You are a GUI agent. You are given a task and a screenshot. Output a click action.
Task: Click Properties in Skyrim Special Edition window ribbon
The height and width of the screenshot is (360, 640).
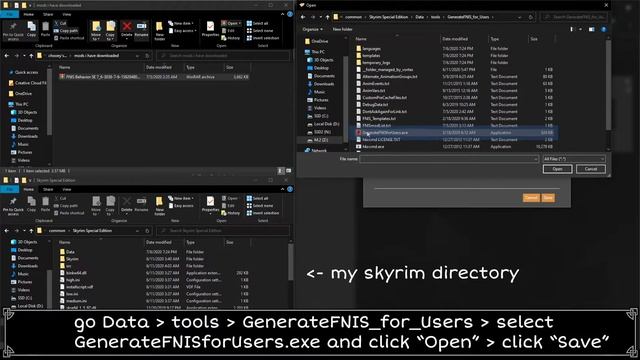click(x=210, y=204)
